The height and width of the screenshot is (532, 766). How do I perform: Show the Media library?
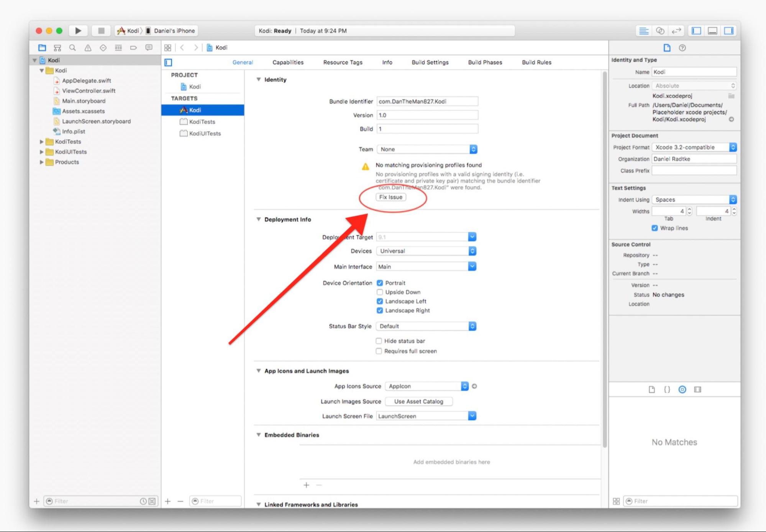[x=697, y=389]
